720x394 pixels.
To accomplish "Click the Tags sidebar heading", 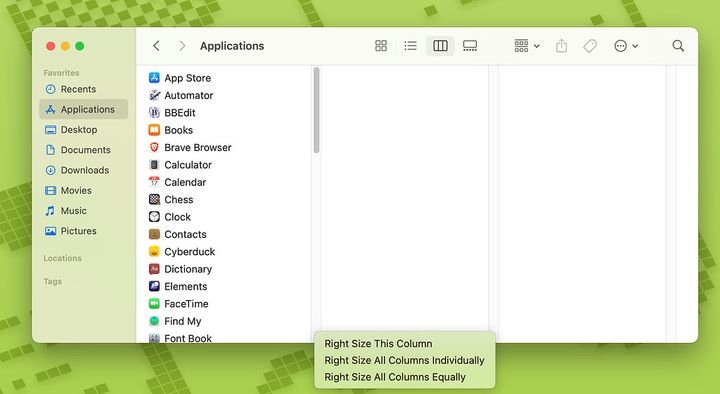I will [52, 281].
